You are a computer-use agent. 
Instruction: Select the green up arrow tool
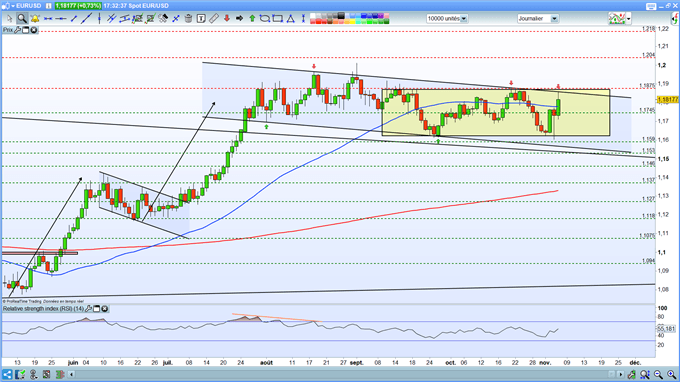(252, 18)
